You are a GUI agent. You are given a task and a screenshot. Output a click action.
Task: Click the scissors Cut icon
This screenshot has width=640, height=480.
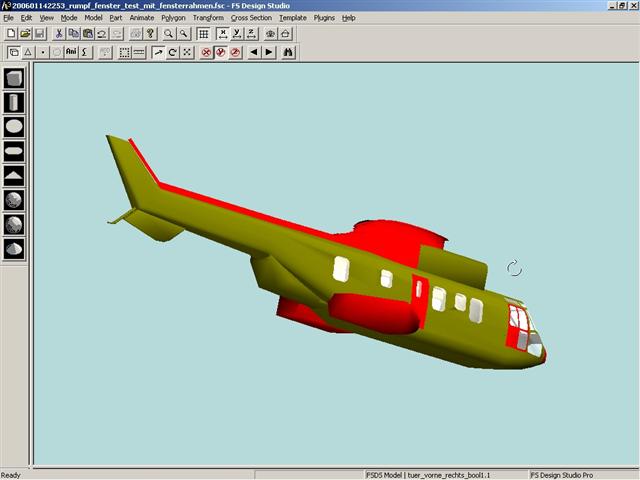(x=59, y=34)
